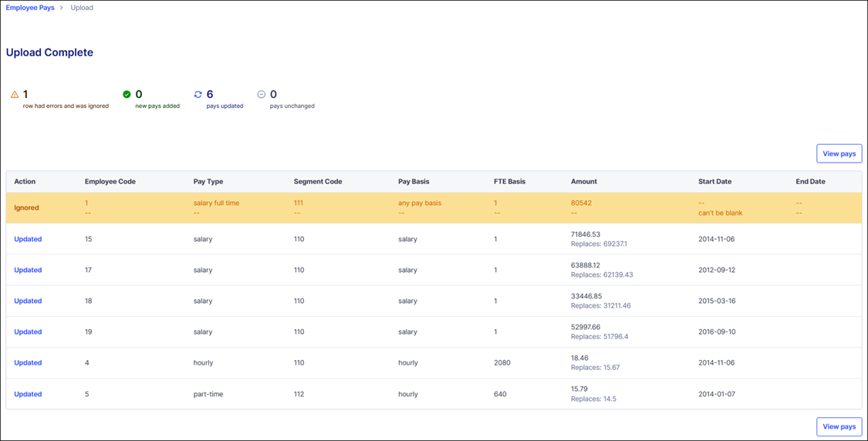The width and height of the screenshot is (868, 441).
Task: Click Updated link for part-time employee 5
Action: 28,394
